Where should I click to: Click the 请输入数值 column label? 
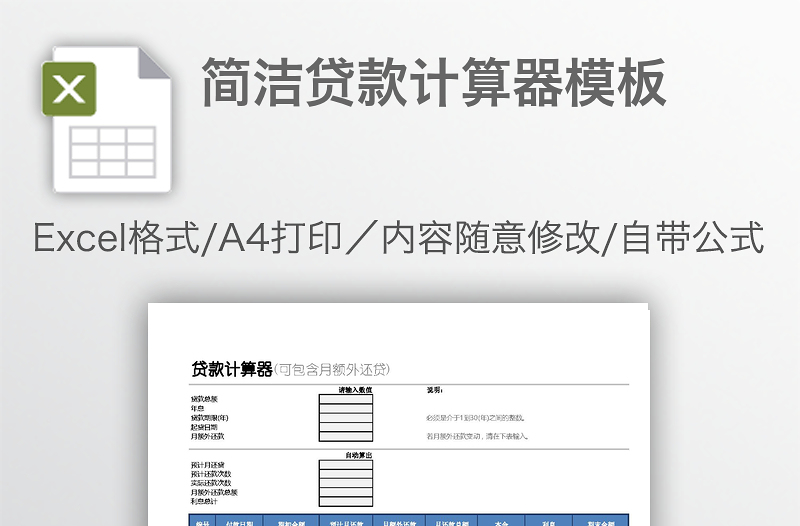click(x=356, y=390)
